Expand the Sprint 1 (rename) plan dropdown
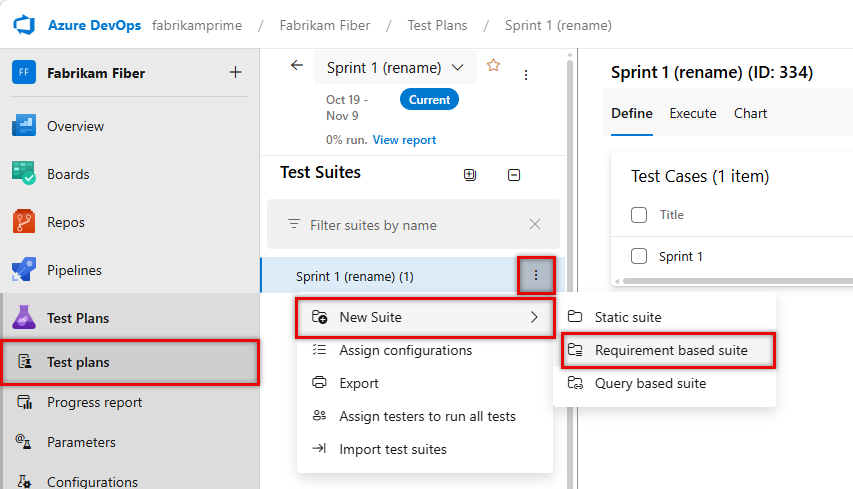The image size is (853, 489). point(395,67)
